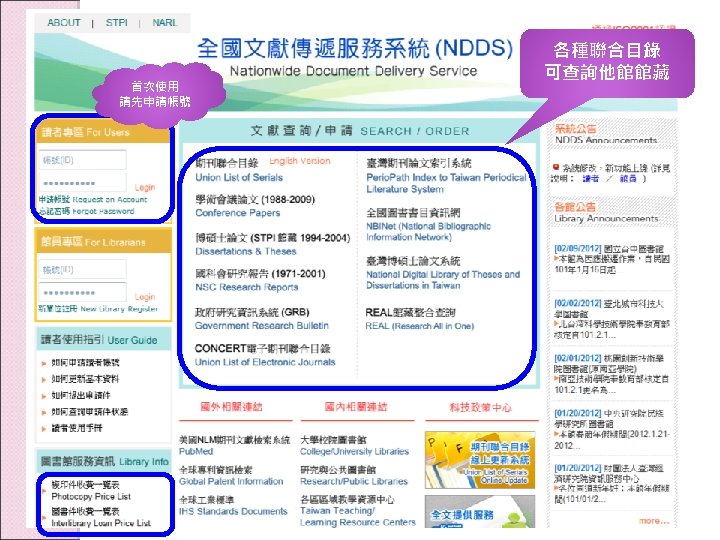The height and width of the screenshot is (540, 720).
Task: Open NSC Research Reports link
Action: point(247,287)
